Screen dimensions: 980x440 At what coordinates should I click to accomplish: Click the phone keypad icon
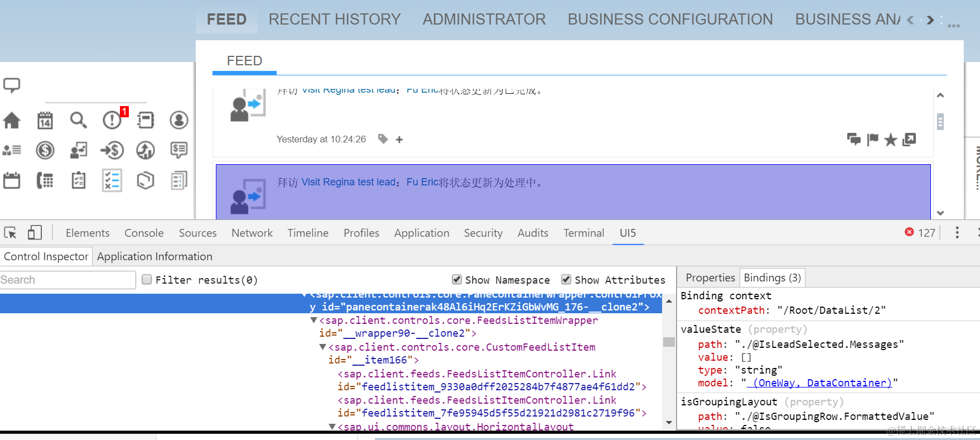[x=45, y=180]
